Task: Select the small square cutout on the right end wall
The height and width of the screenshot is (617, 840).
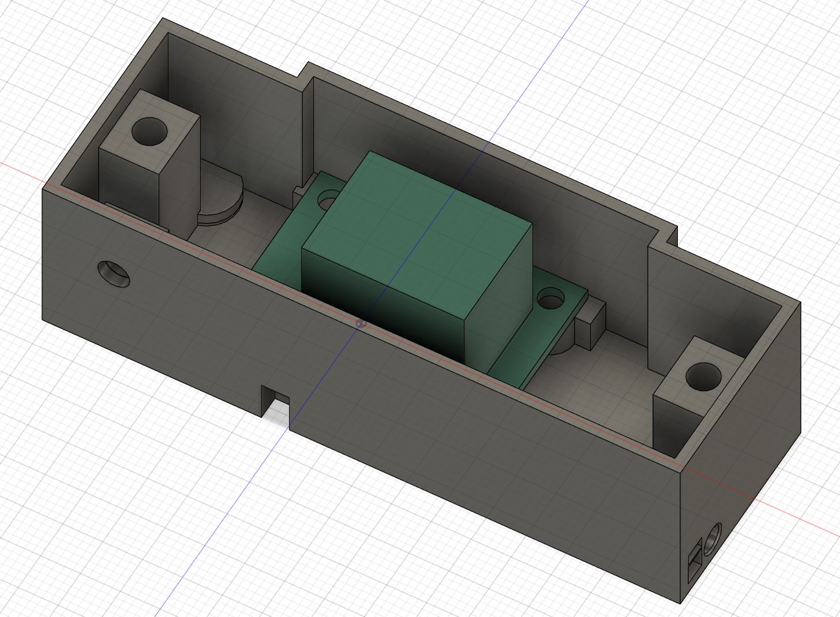Action: (x=695, y=561)
